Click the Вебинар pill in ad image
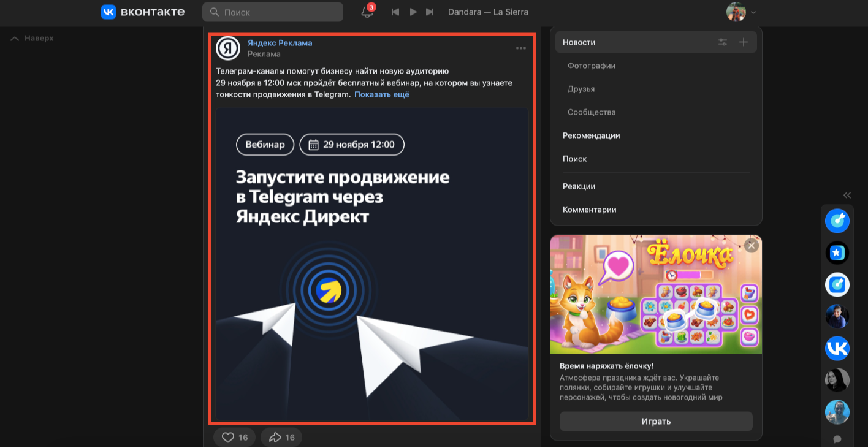868x448 pixels. (265, 145)
